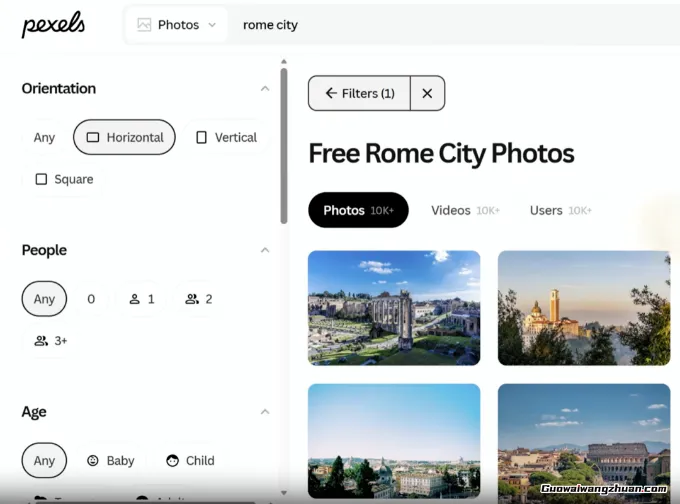680x504 pixels.
Task: Click the search field containing rome city
Action: [x=450, y=25]
